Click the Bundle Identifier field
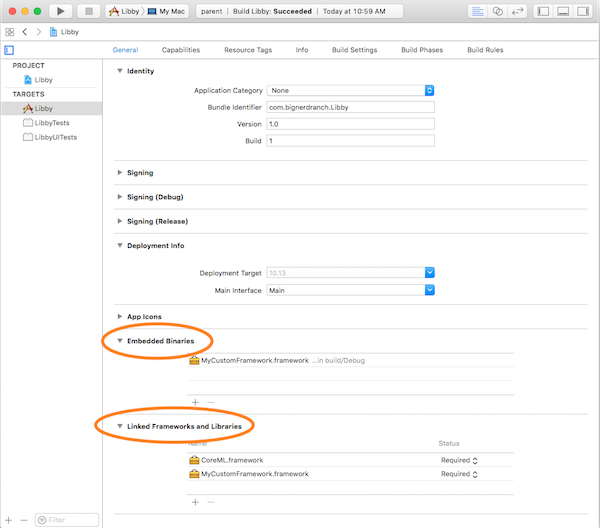Screen dimensions: 600x528 [351, 107]
